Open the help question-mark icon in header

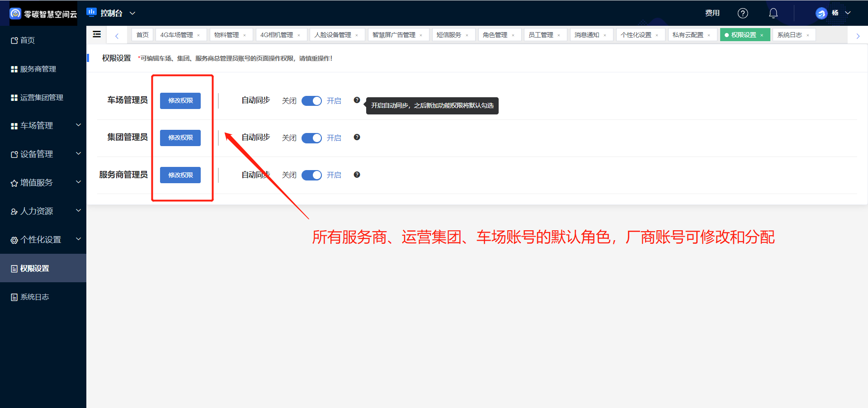pos(743,13)
